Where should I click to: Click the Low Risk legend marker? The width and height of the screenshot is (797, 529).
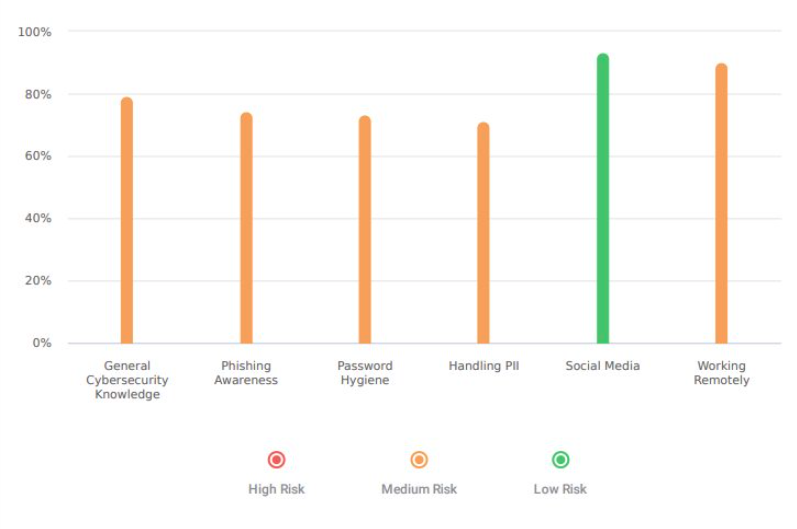(x=561, y=460)
